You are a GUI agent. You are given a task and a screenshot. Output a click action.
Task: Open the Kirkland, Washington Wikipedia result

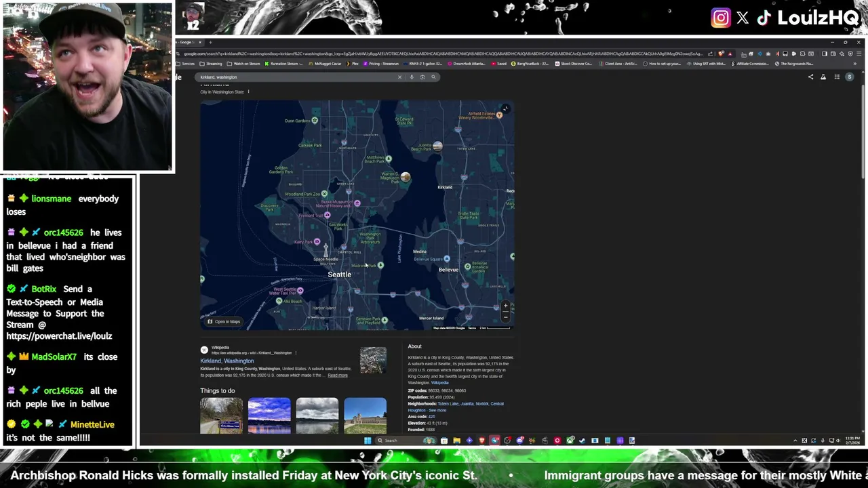[227, 361]
